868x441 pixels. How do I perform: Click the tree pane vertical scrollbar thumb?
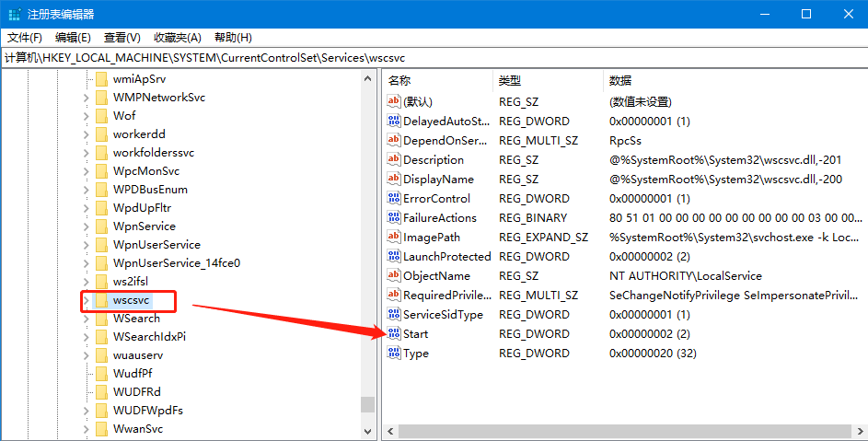pyautogui.click(x=367, y=404)
